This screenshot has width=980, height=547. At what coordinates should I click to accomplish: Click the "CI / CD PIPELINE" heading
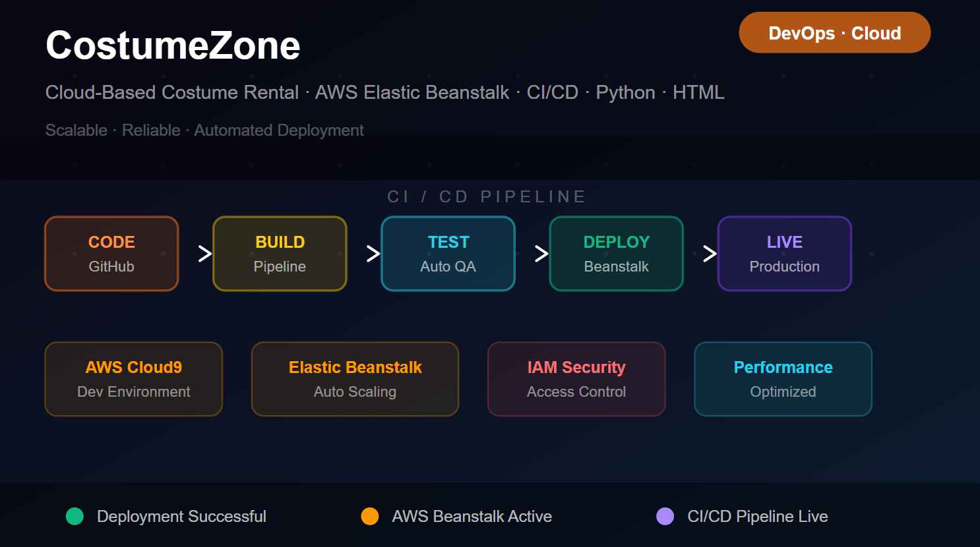(x=487, y=196)
